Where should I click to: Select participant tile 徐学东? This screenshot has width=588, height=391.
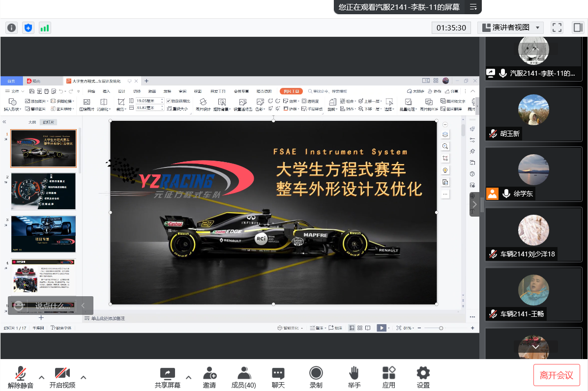533,174
